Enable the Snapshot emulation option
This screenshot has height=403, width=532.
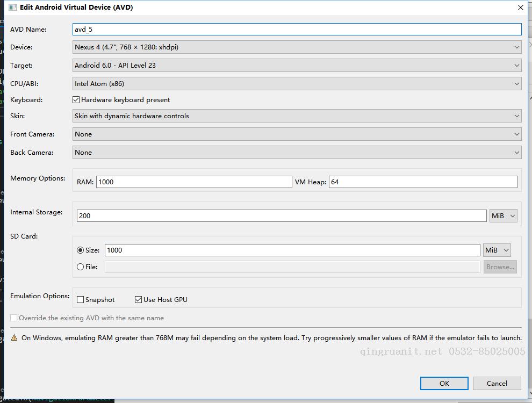(81, 300)
